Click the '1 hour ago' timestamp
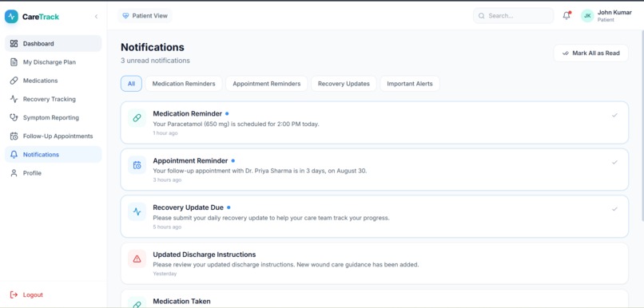Screen dimensions: 644x308 click(x=165, y=133)
